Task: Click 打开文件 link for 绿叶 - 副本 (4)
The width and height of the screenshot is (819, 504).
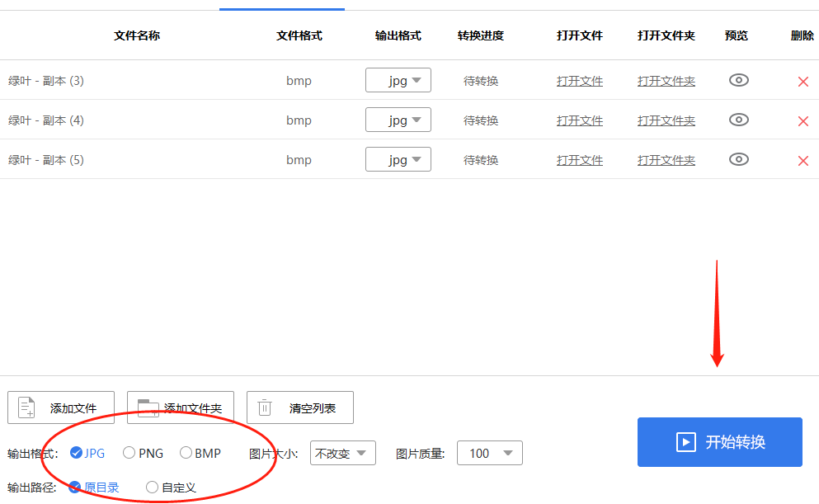Action: click(580, 120)
